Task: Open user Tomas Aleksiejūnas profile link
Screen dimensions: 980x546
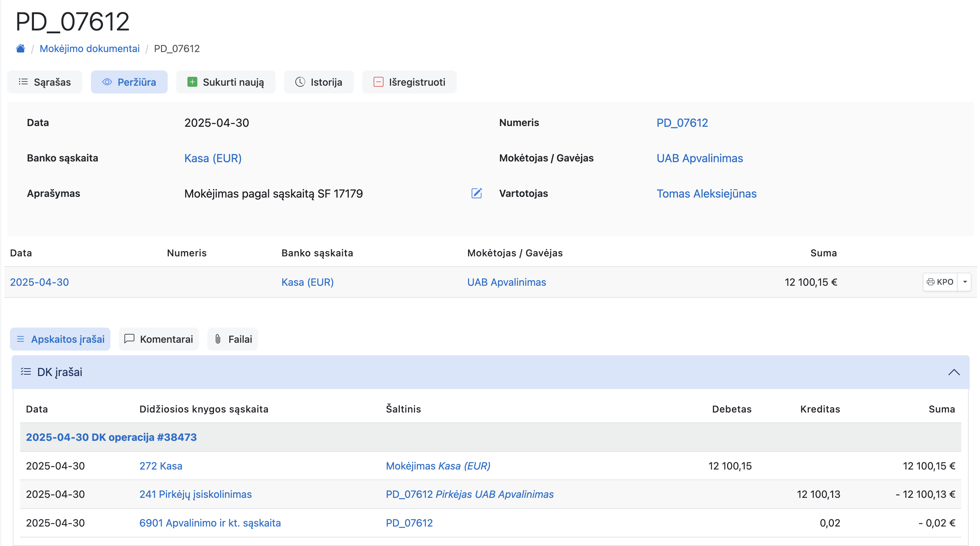Action: 706,193
